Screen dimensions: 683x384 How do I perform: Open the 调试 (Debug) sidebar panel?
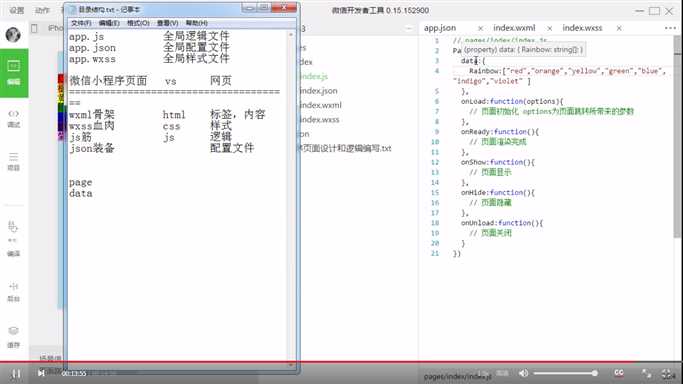pyautogui.click(x=14, y=118)
